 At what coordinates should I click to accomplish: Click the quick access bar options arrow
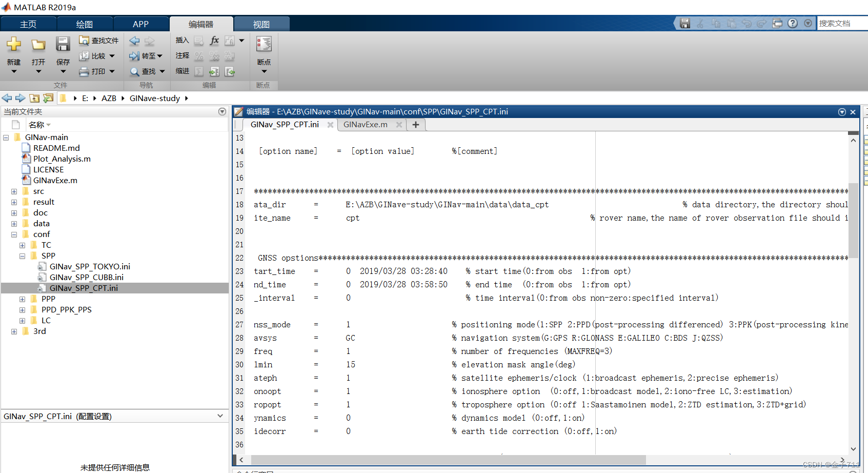(808, 23)
